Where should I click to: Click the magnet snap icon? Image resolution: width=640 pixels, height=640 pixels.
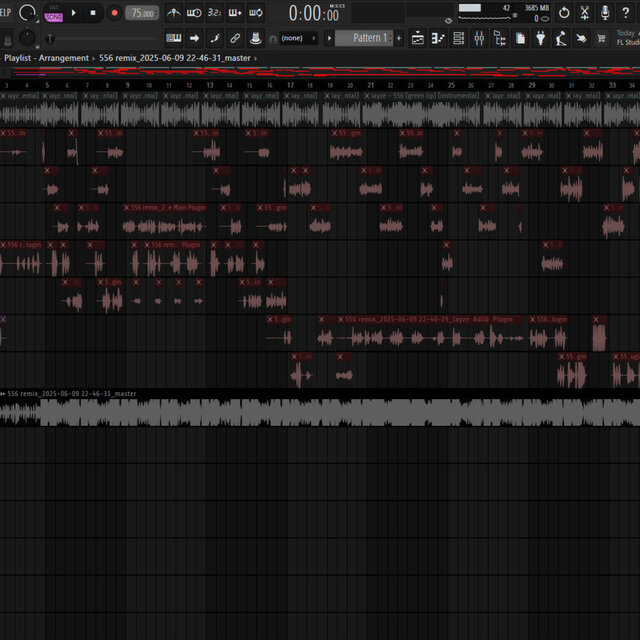(273, 39)
